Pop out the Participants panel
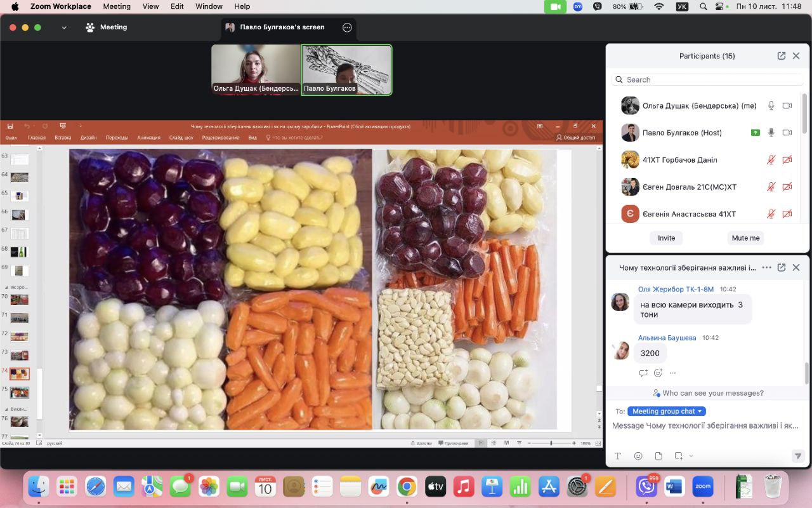 782,56
